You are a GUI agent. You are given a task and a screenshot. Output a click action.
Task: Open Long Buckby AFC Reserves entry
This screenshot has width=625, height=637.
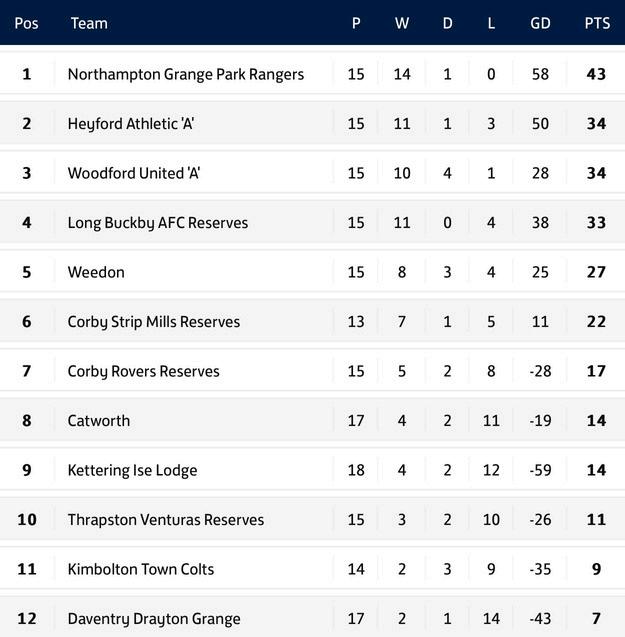[158, 223]
